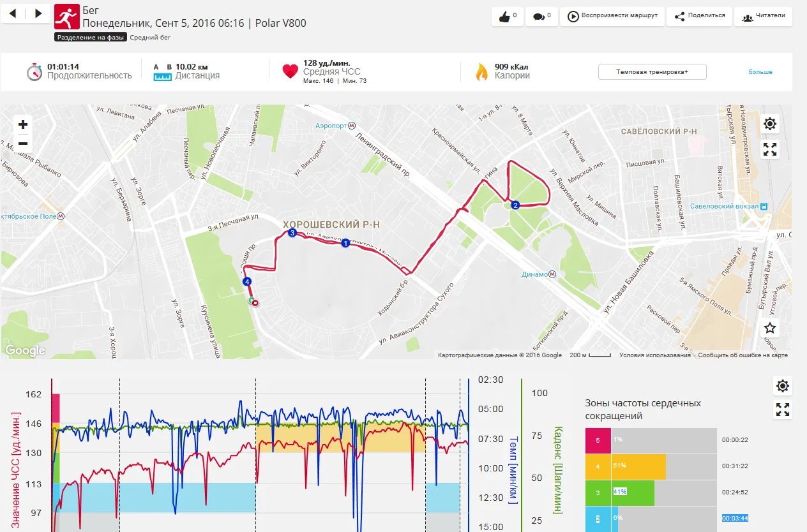Viewport: 807px width, 532px height.
Task: Open the Читатели followers button
Action: coord(763,17)
